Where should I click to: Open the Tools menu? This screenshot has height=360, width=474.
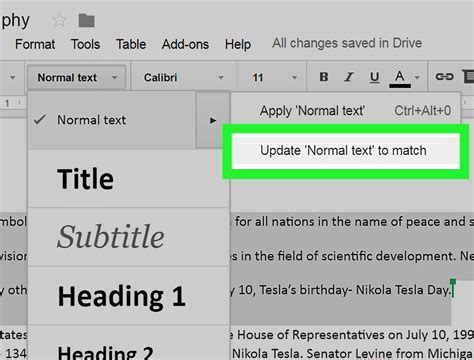85,44
